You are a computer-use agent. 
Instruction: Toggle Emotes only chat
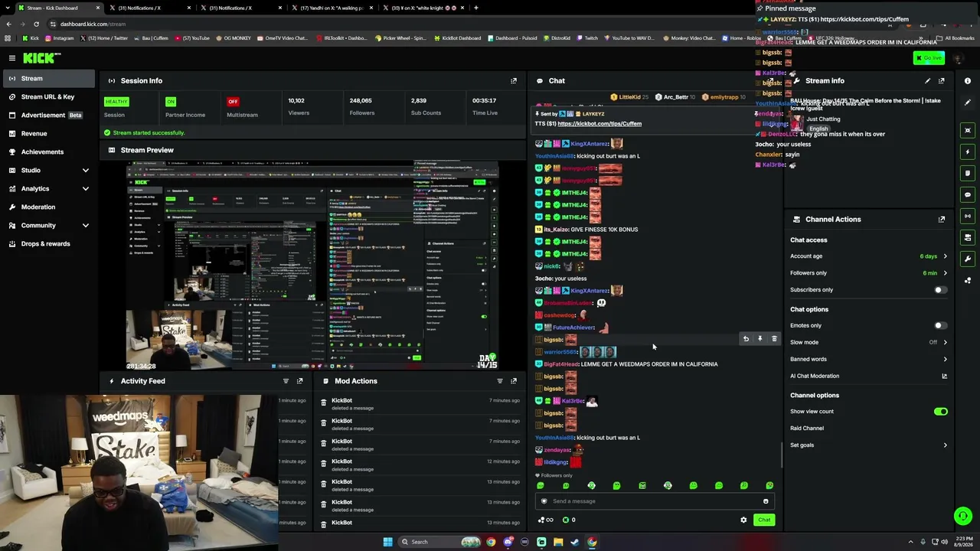point(940,325)
